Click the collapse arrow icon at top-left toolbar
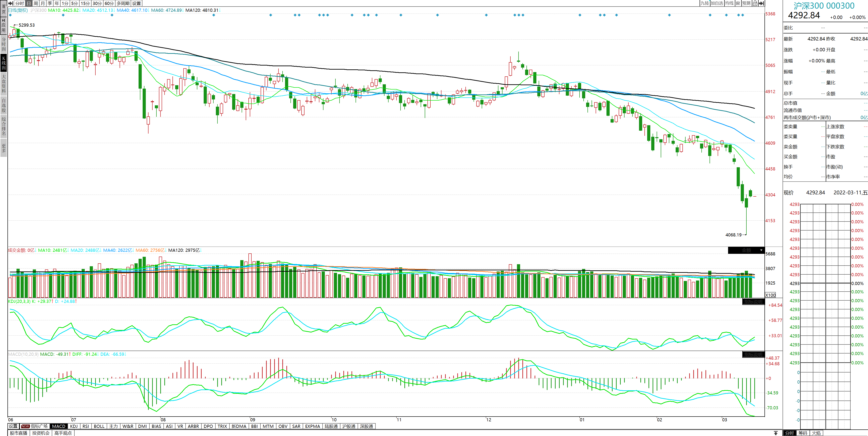The width and height of the screenshot is (868, 436). click(x=10, y=3)
